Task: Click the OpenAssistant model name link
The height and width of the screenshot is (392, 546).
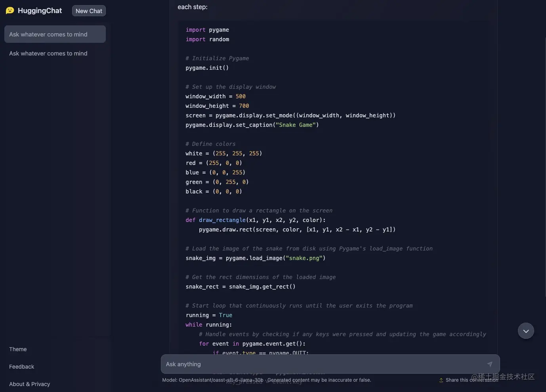Action: click(221, 380)
